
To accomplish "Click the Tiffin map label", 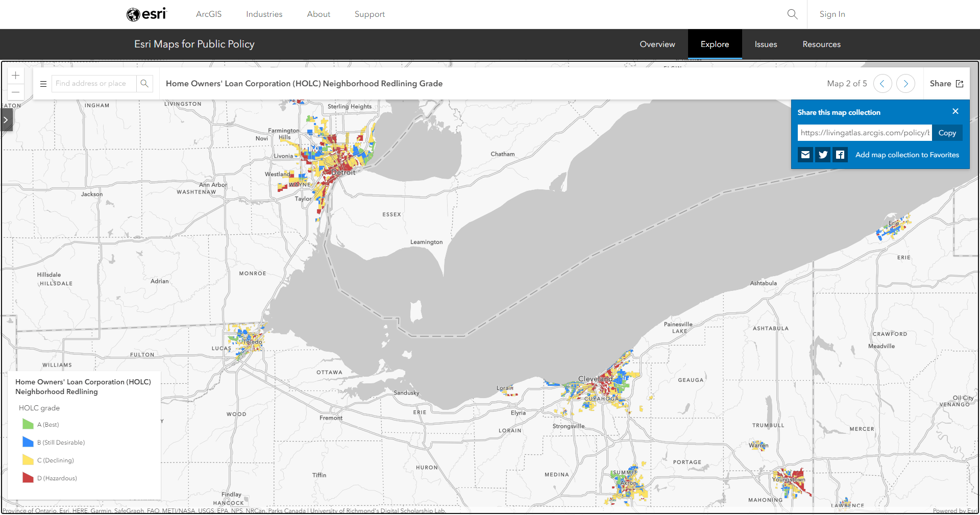I will (320, 475).
